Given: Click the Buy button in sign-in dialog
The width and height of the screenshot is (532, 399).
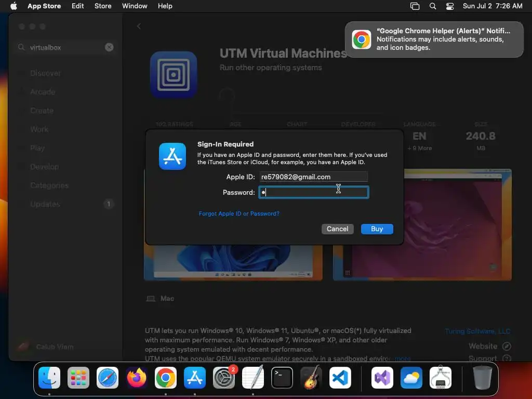Looking at the screenshot, I should pos(377,229).
